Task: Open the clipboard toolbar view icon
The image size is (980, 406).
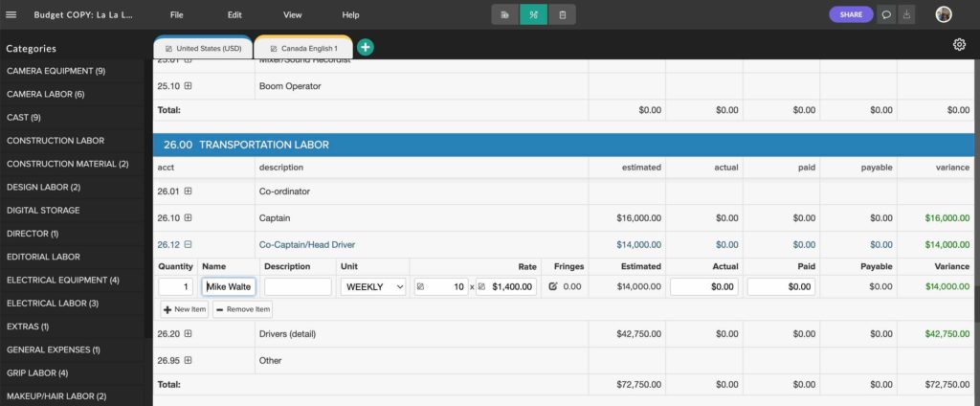Action: point(562,14)
